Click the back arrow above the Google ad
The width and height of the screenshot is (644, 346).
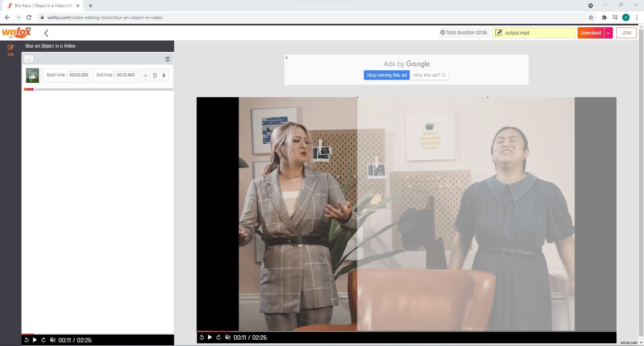pyautogui.click(x=287, y=57)
